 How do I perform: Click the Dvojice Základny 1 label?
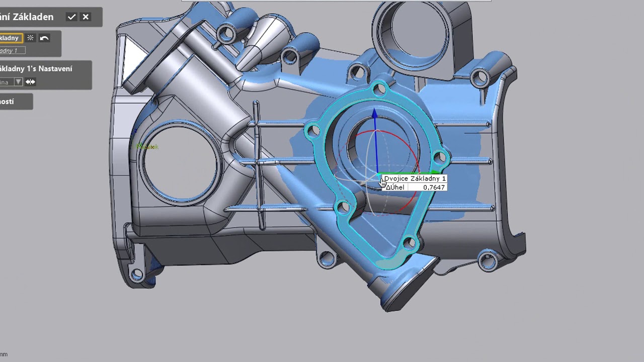coord(415,178)
